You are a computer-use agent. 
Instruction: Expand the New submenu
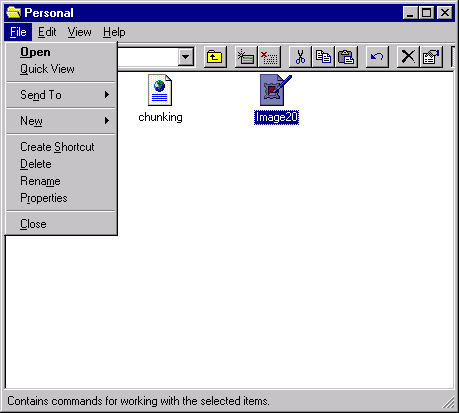click(61, 121)
